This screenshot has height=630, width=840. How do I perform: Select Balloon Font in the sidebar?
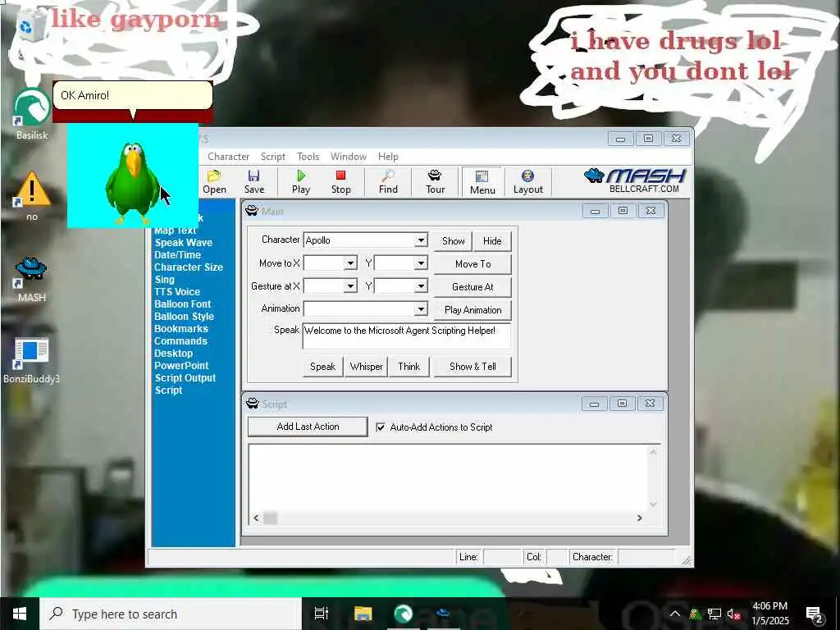[x=183, y=304]
